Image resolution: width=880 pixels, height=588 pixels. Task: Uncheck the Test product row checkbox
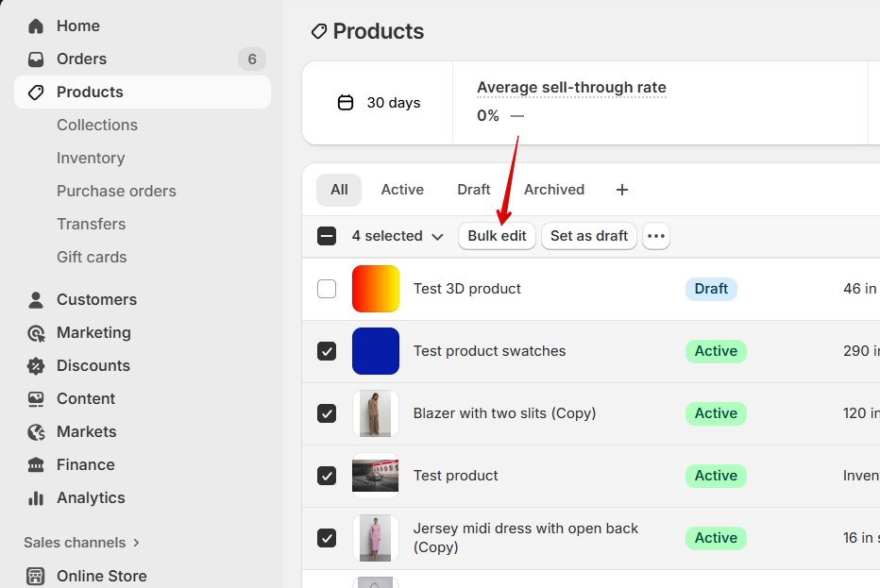(327, 476)
